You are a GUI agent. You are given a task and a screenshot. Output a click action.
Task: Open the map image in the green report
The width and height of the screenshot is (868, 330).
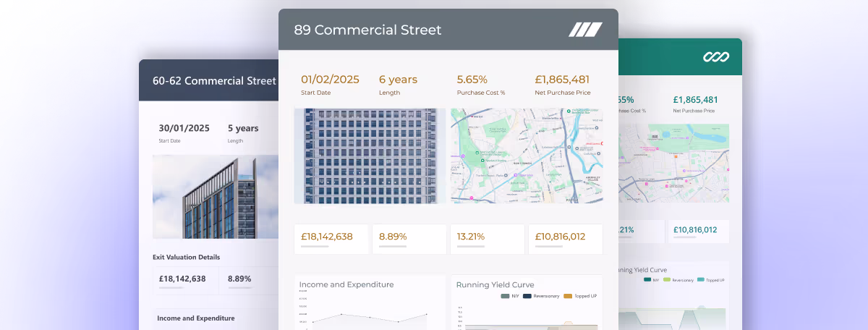pos(673,163)
